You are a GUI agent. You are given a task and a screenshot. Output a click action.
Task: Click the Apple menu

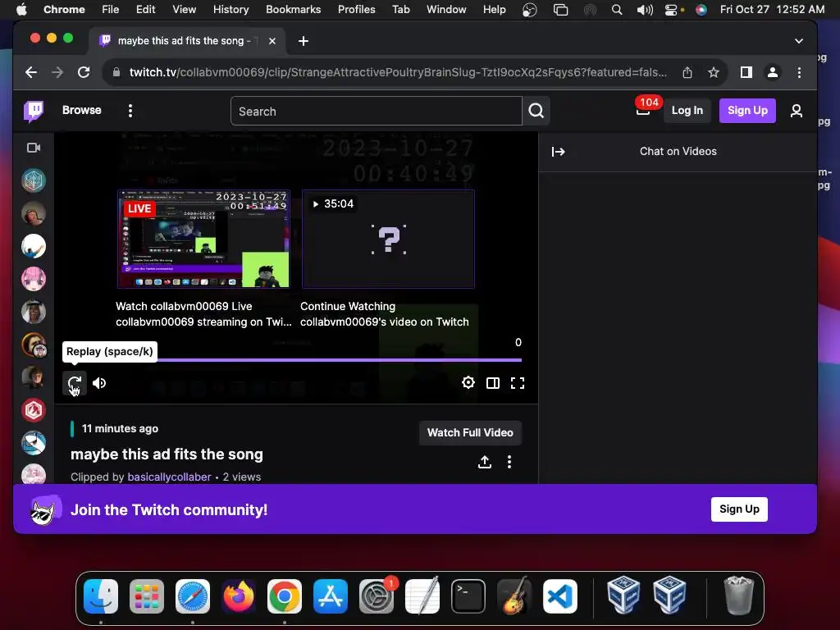(x=21, y=9)
